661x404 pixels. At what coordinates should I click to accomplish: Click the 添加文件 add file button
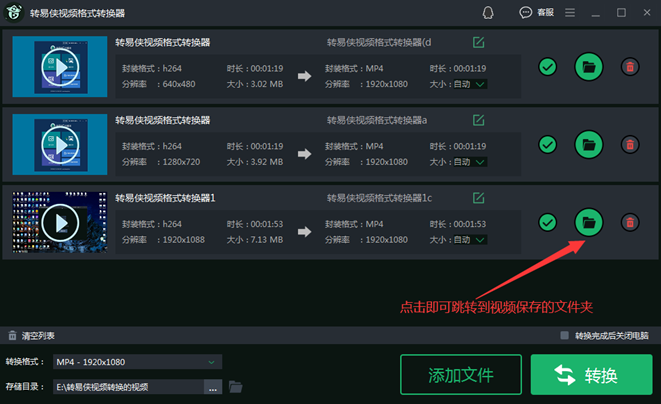pos(461,376)
